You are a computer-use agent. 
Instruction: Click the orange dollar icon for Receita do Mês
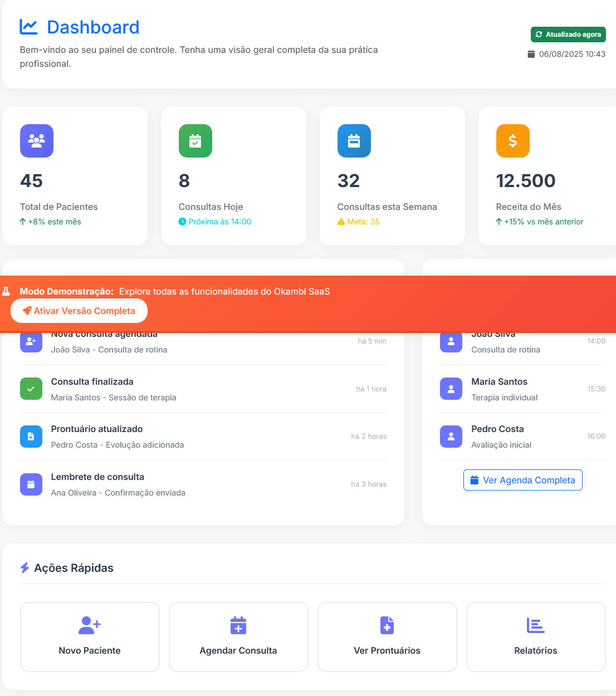pyautogui.click(x=512, y=141)
